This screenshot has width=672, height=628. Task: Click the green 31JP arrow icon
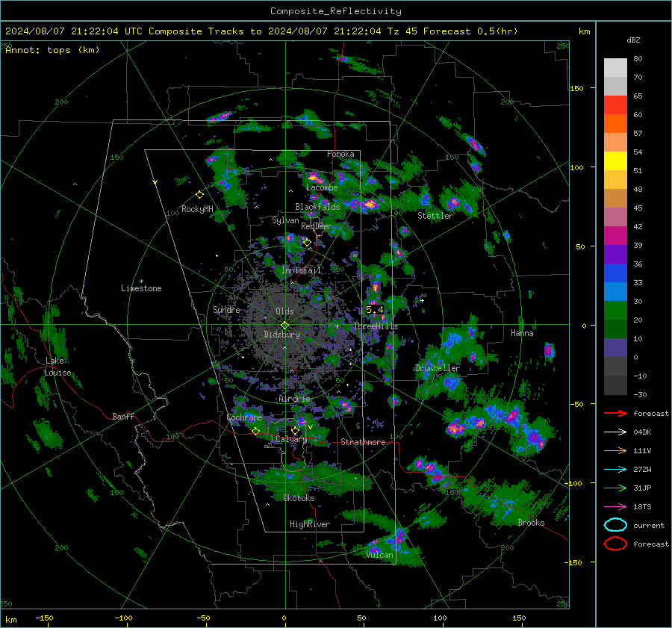coord(615,488)
